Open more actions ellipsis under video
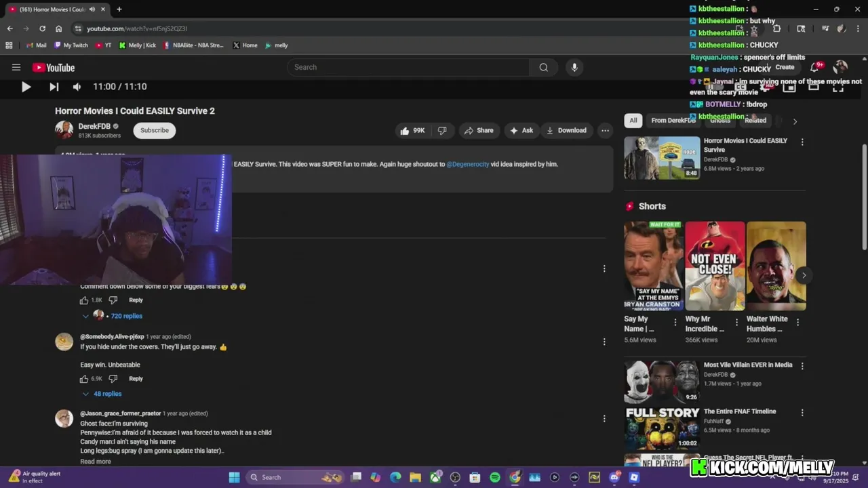Screen dimensions: 868x488 tap(605, 130)
